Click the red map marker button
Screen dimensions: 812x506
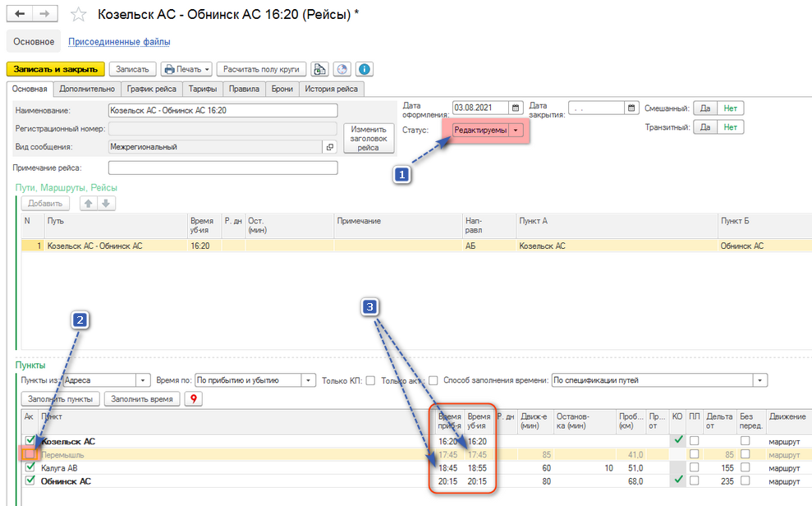coord(194,399)
